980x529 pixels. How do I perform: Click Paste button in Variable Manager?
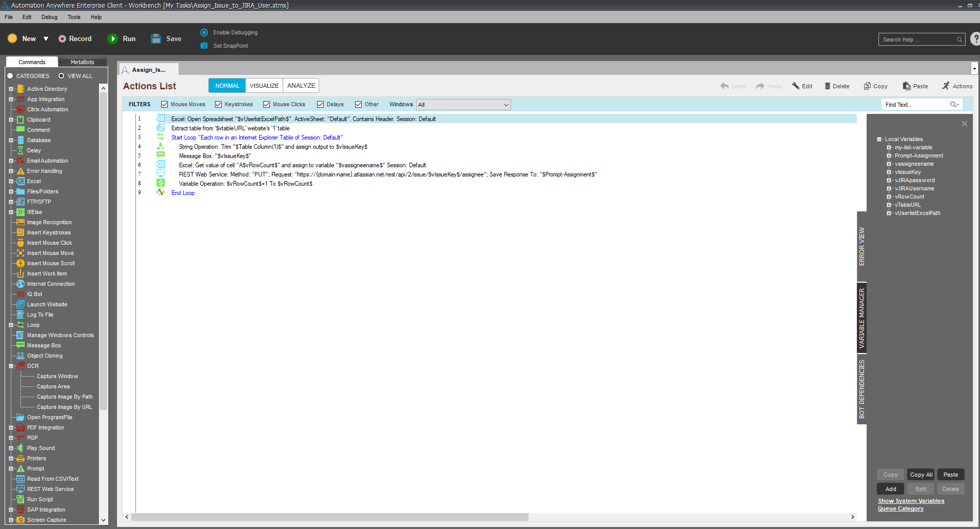point(951,475)
